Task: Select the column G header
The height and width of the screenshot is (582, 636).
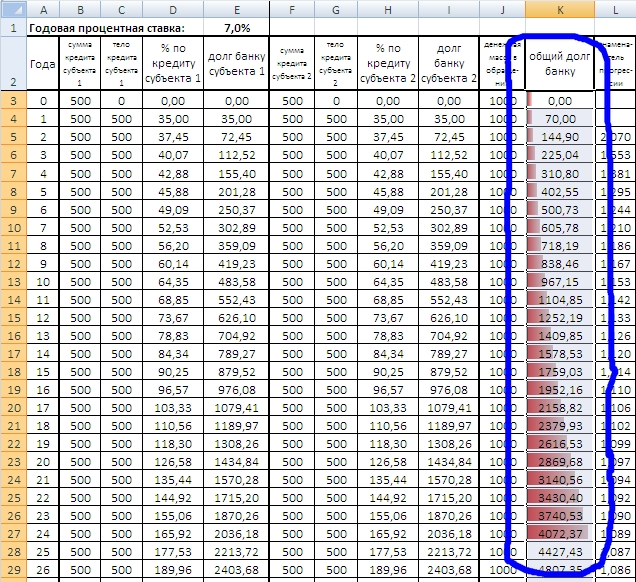Action: tap(335, 9)
